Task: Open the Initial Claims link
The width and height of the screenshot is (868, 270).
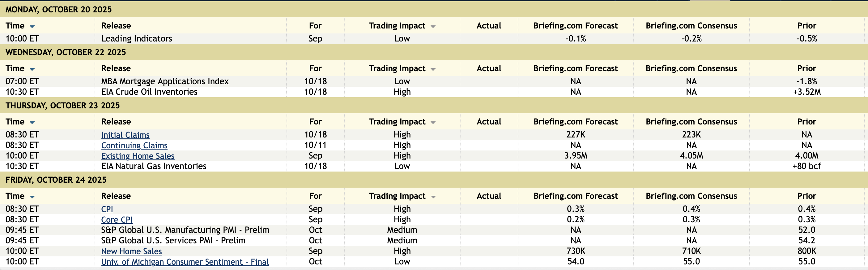Action: [125, 135]
